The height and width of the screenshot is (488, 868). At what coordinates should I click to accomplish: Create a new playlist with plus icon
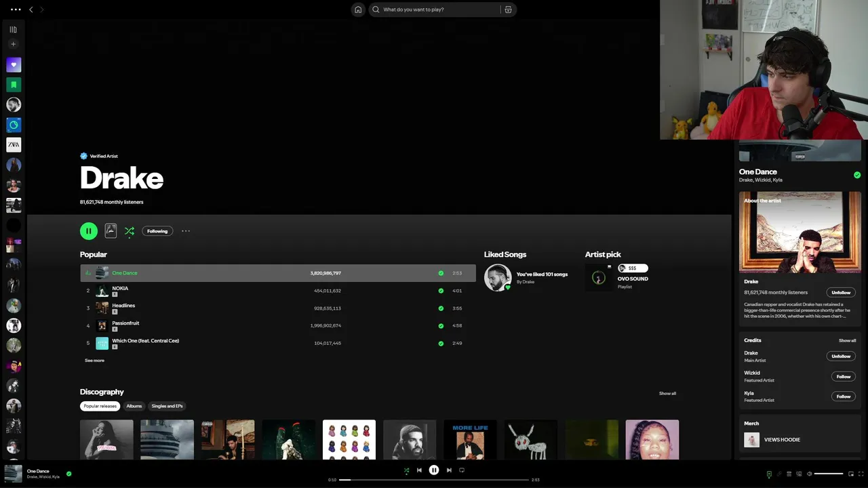click(x=13, y=44)
